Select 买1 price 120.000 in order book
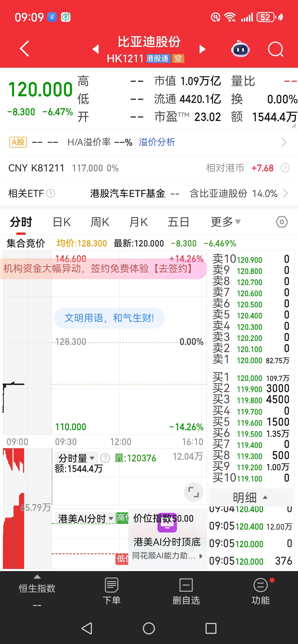 point(250,378)
